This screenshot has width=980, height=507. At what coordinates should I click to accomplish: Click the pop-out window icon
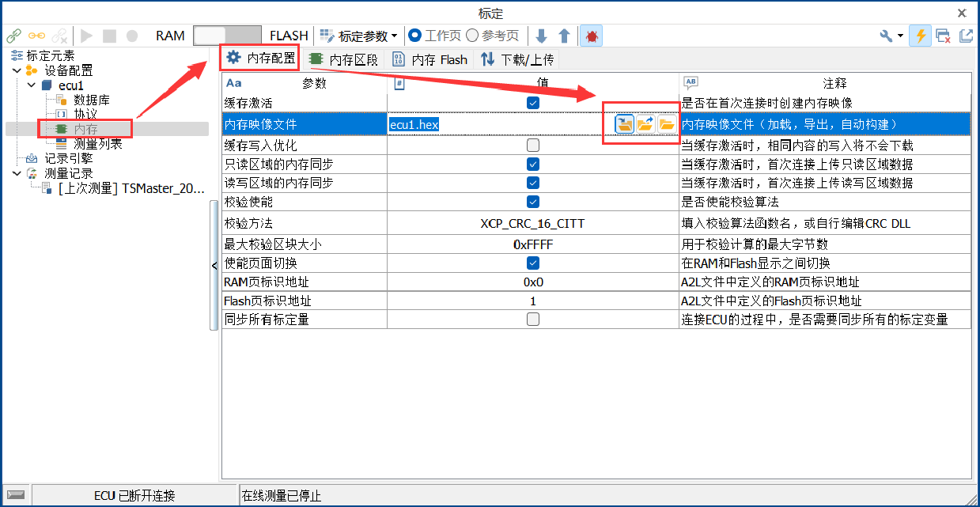coord(966,36)
